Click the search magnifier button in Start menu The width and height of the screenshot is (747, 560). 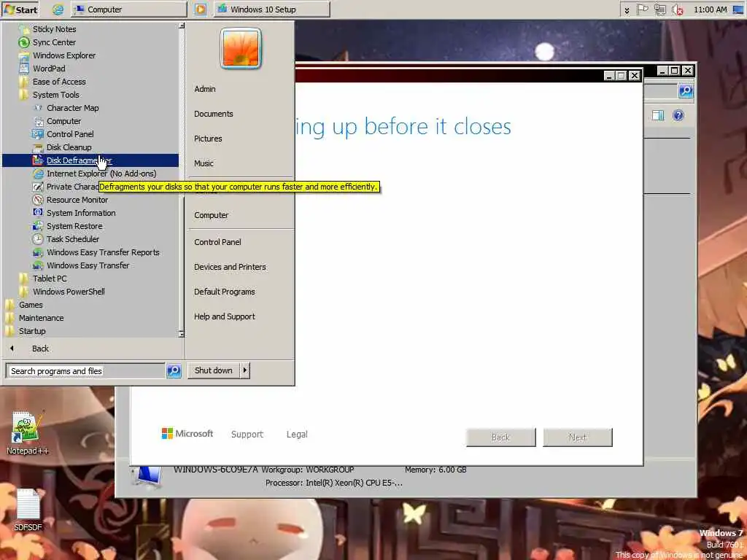point(174,370)
